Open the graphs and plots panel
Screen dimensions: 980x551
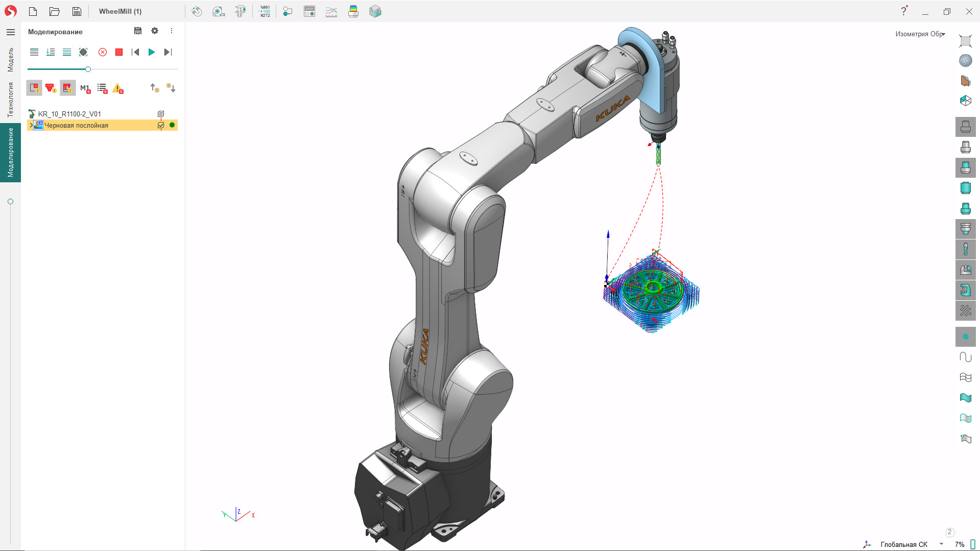tap(331, 11)
